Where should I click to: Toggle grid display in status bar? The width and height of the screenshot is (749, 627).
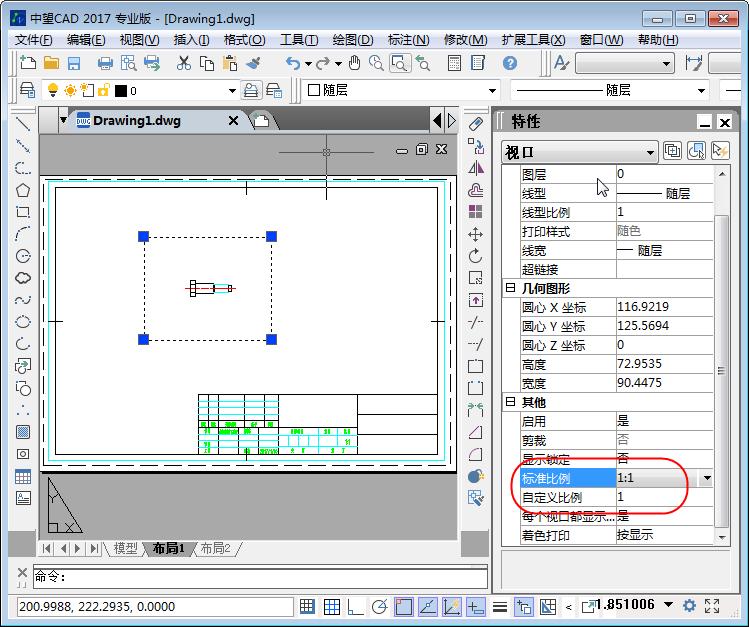(332, 606)
